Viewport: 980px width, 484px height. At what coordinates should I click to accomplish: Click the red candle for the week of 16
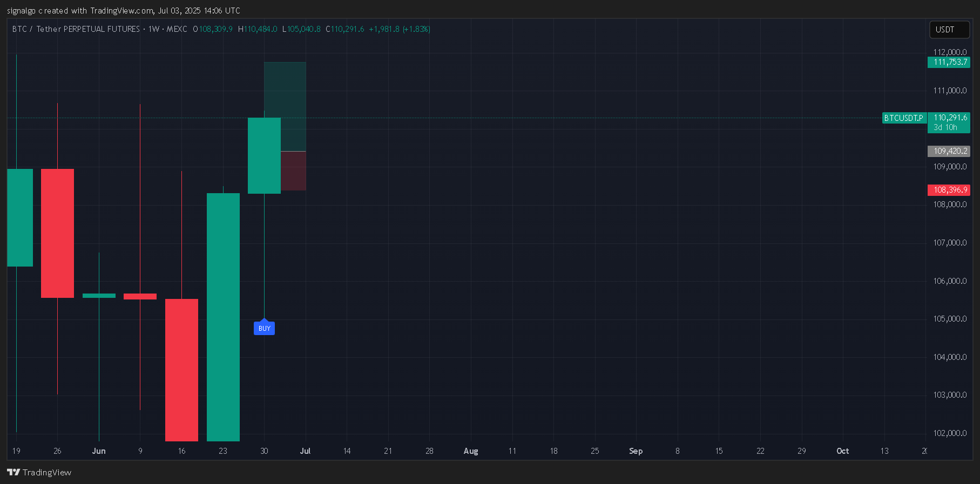181,370
